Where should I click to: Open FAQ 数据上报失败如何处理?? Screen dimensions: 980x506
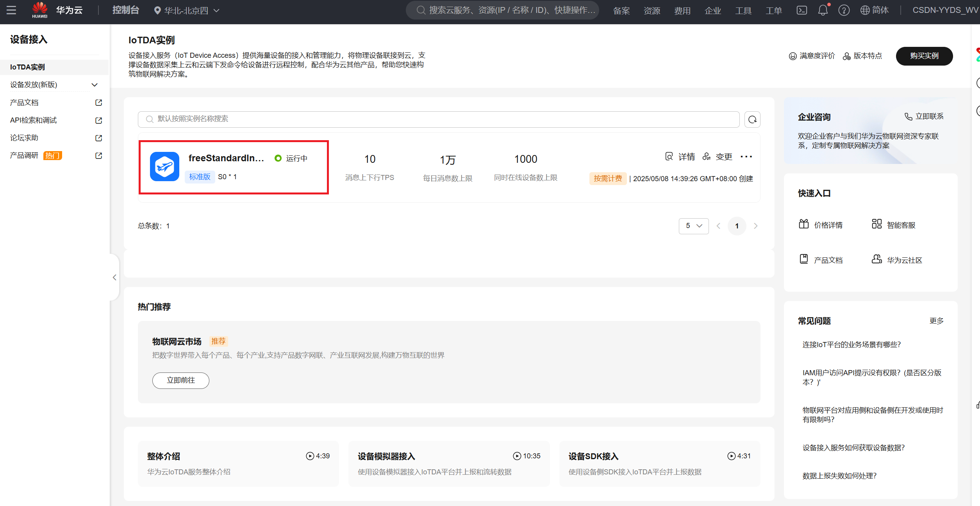click(x=839, y=476)
